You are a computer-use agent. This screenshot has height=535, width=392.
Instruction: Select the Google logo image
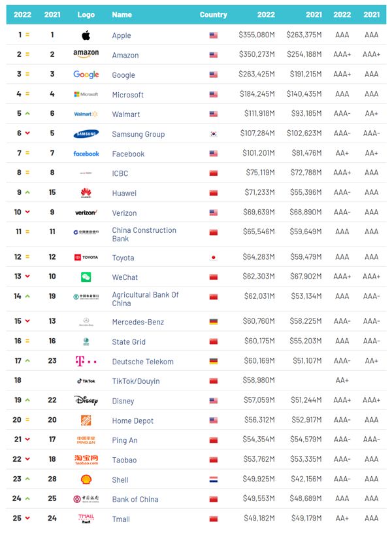click(86, 75)
